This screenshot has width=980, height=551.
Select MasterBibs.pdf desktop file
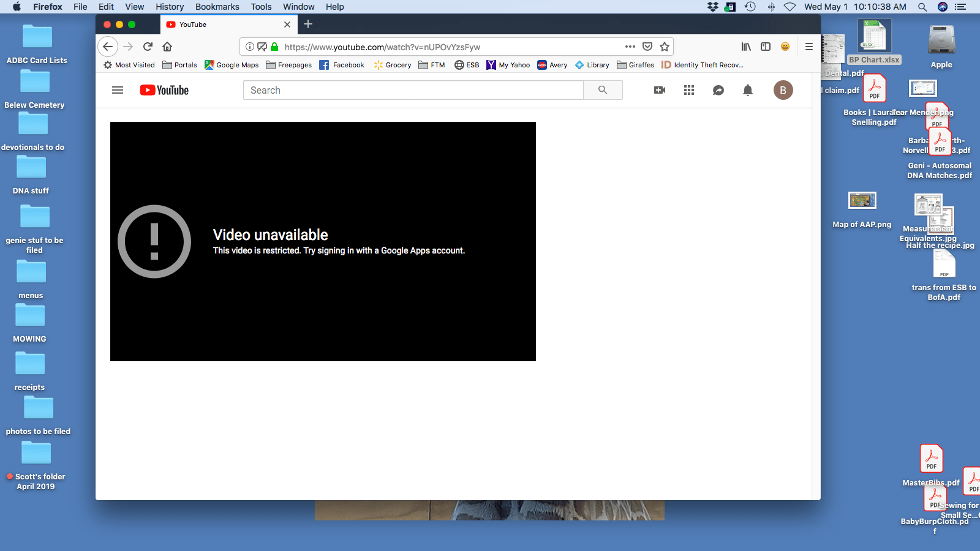[931, 466]
